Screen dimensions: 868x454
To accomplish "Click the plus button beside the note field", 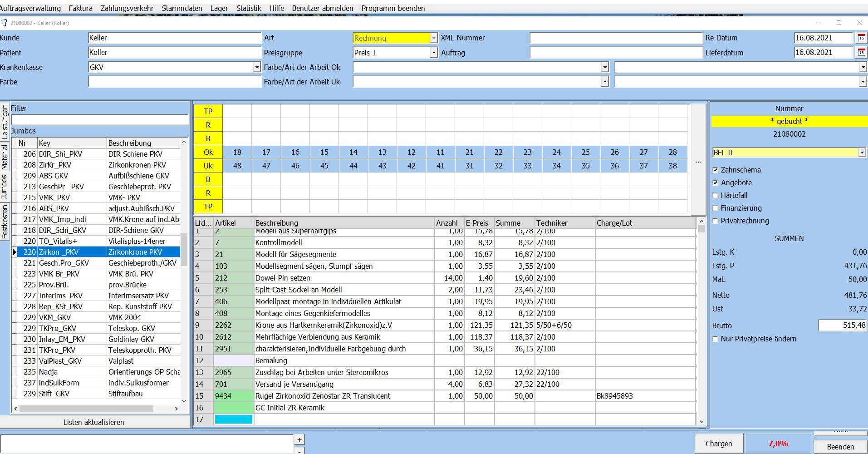I will click(299, 439).
